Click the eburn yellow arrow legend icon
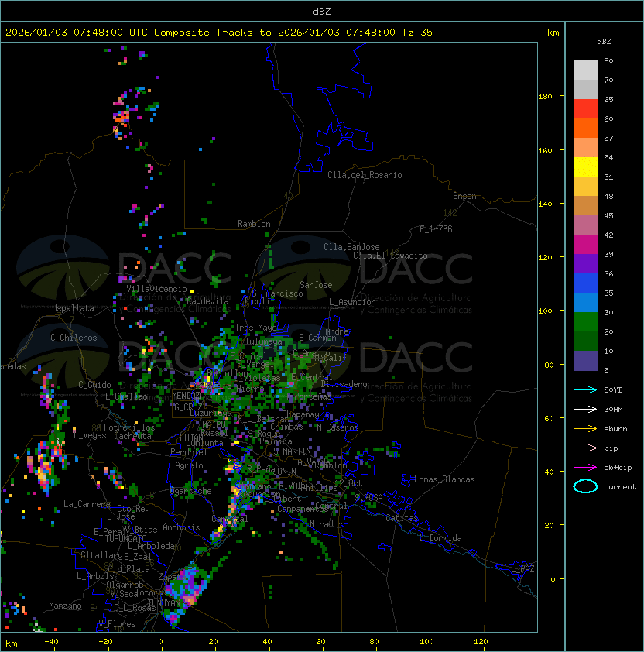The width and height of the screenshot is (644, 652). (x=585, y=428)
